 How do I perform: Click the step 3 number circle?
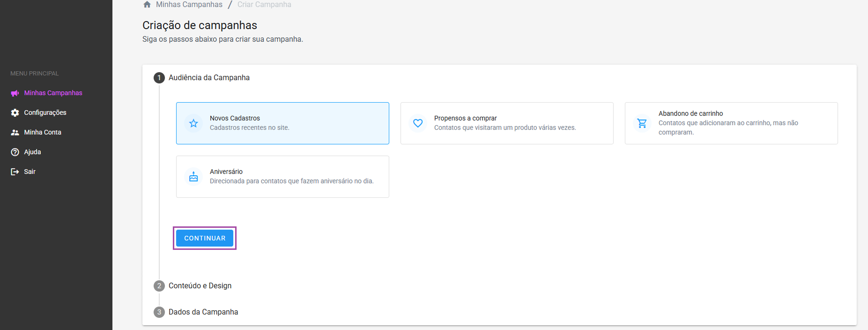tap(159, 312)
